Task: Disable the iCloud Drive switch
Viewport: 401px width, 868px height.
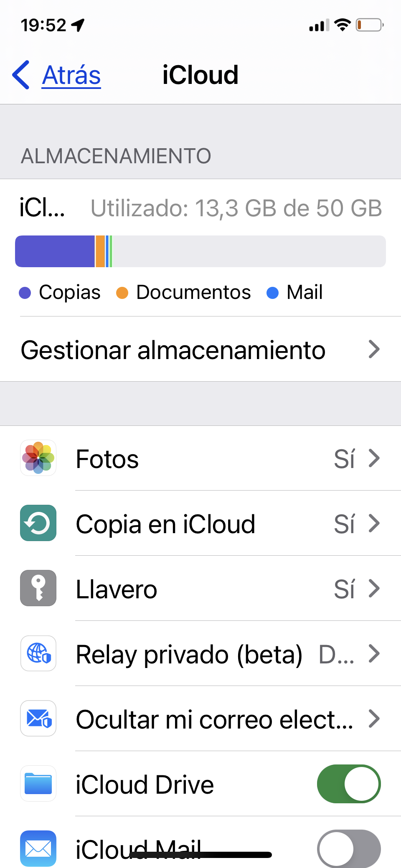Action: tap(348, 784)
